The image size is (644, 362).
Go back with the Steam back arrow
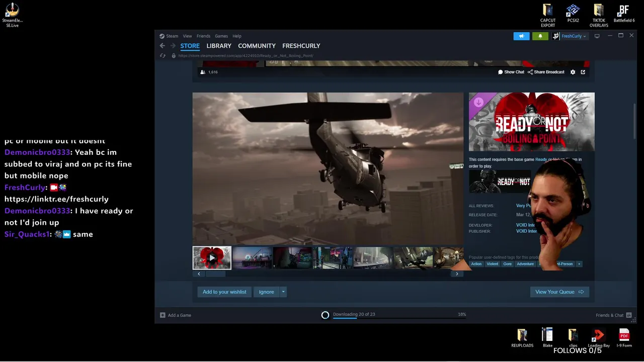pos(163,46)
